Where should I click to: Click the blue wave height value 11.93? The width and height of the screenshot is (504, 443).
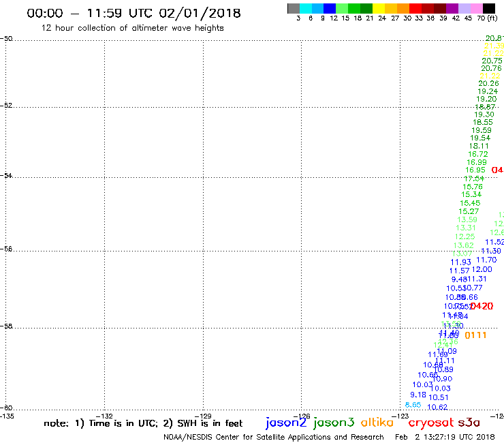point(461,262)
